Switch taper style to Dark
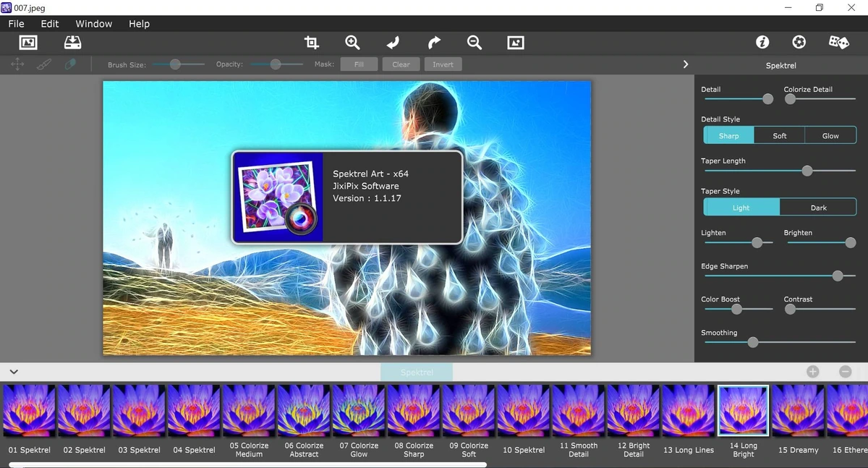The width and height of the screenshot is (868, 468). click(x=818, y=208)
